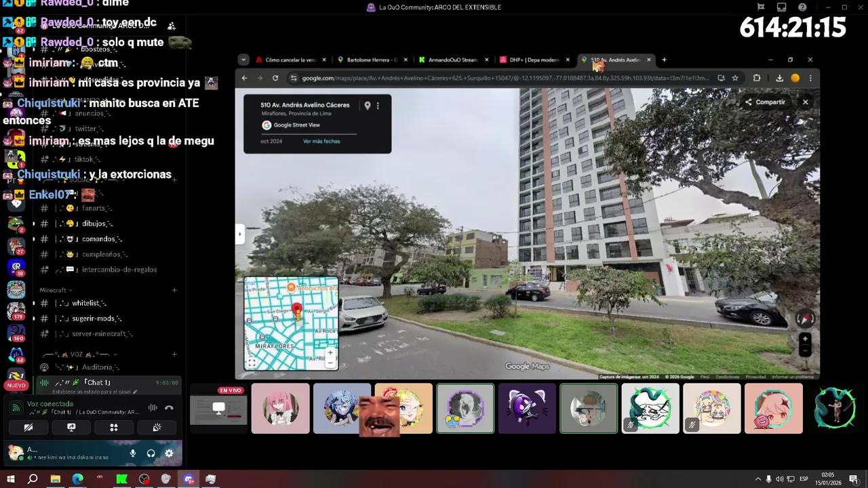Open the Voz conectada connection info icon
The image size is (868, 488).
click(x=16, y=408)
